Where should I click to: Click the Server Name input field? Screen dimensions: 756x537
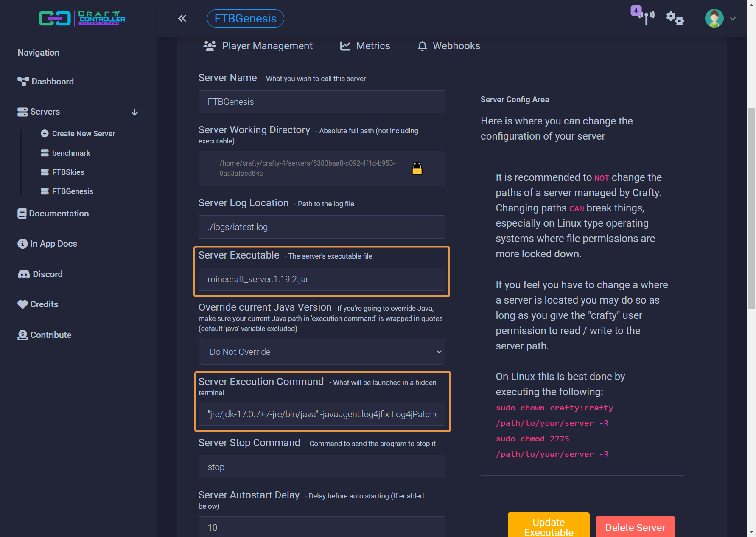pyautogui.click(x=322, y=102)
